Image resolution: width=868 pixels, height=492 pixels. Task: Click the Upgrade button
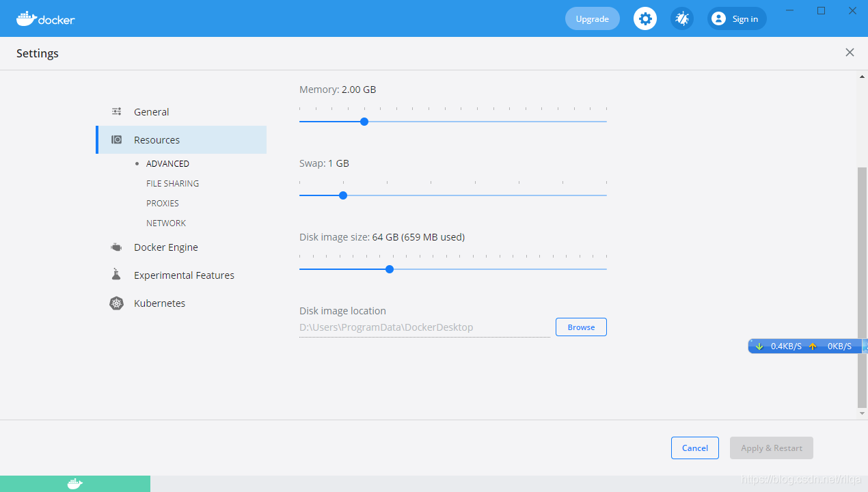[592, 18]
